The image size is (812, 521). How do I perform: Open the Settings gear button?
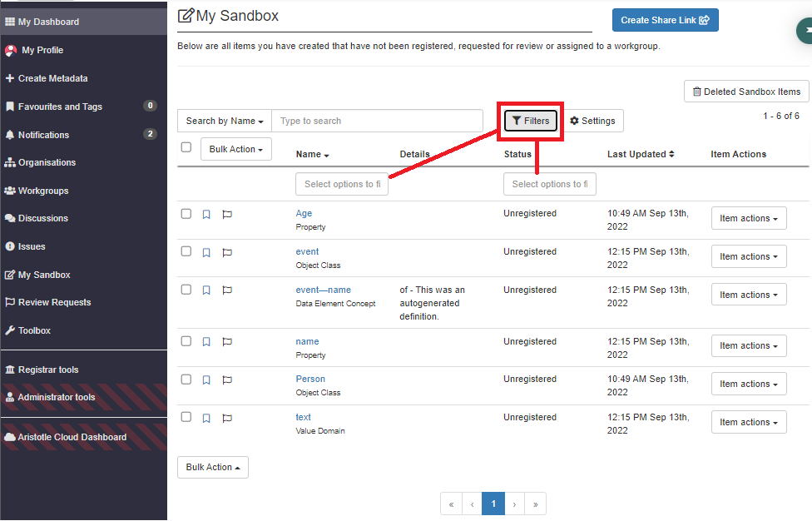(592, 121)
